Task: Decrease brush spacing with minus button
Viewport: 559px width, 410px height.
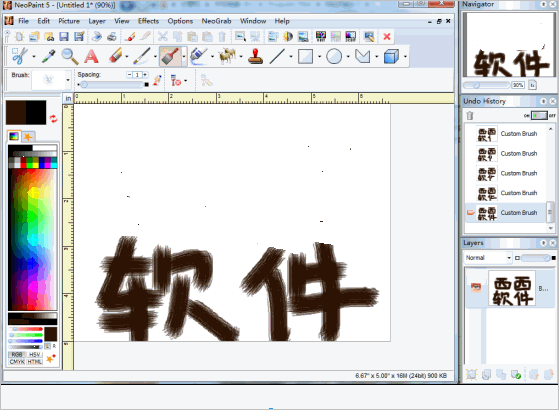Action: tap(129, 75)
